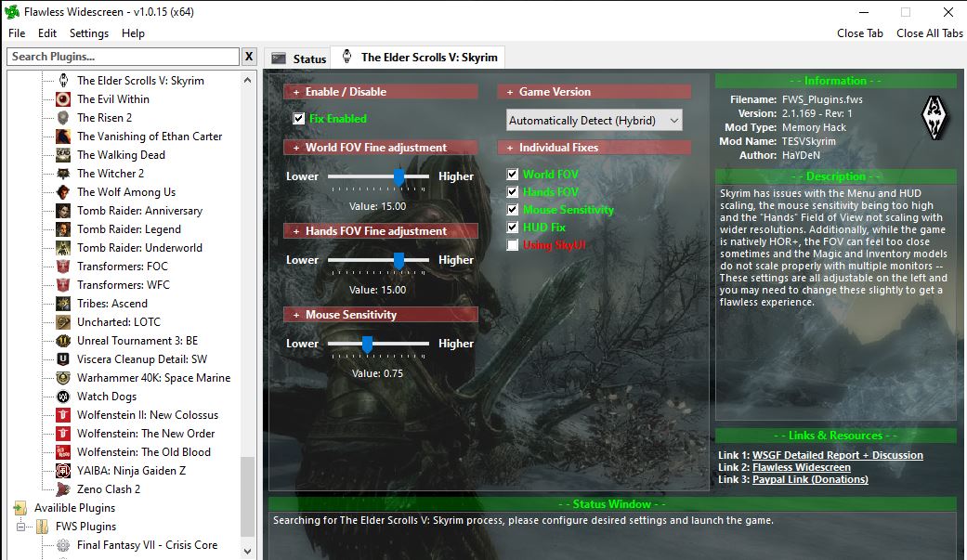This screenshot has width=967, height=560.
Task: Open the Edit menu
Action: [47, 33]
